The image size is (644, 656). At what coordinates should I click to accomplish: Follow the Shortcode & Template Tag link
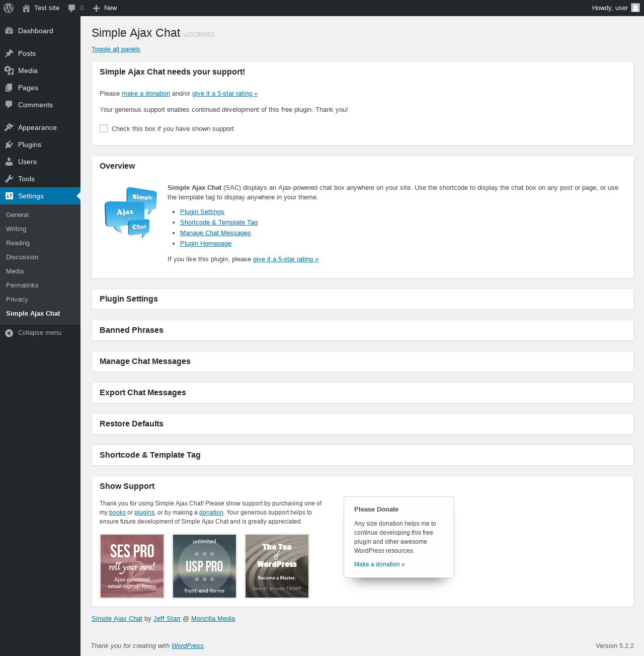click(x=219, y=222)
